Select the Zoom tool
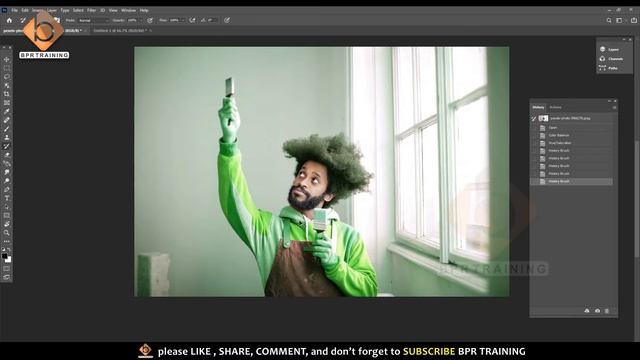Viewport: 640px width, 360px height. pyautogui.click(x=7, y=233)
